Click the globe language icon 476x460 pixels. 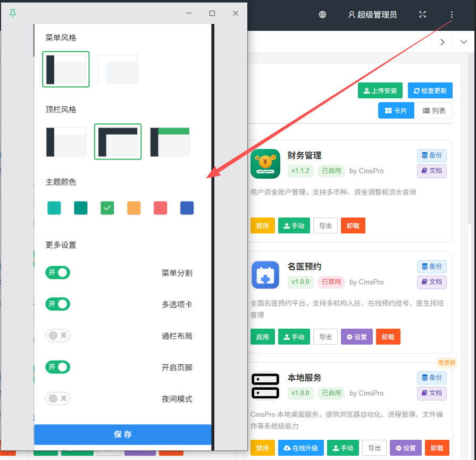[322, 14]
